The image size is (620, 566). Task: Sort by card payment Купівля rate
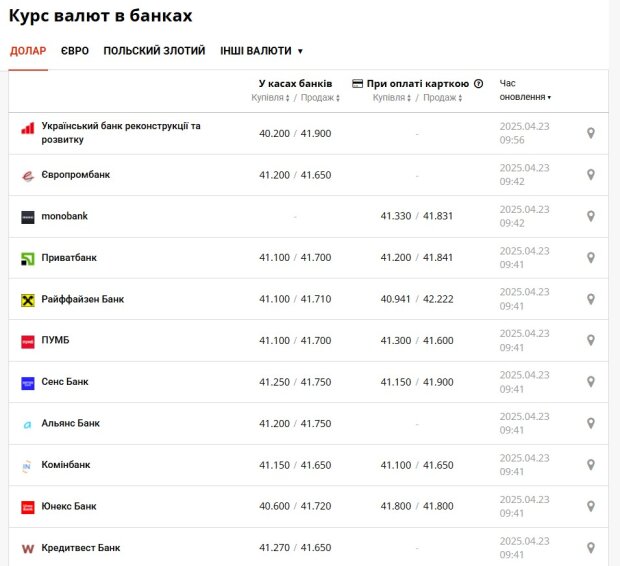[392, 98]
